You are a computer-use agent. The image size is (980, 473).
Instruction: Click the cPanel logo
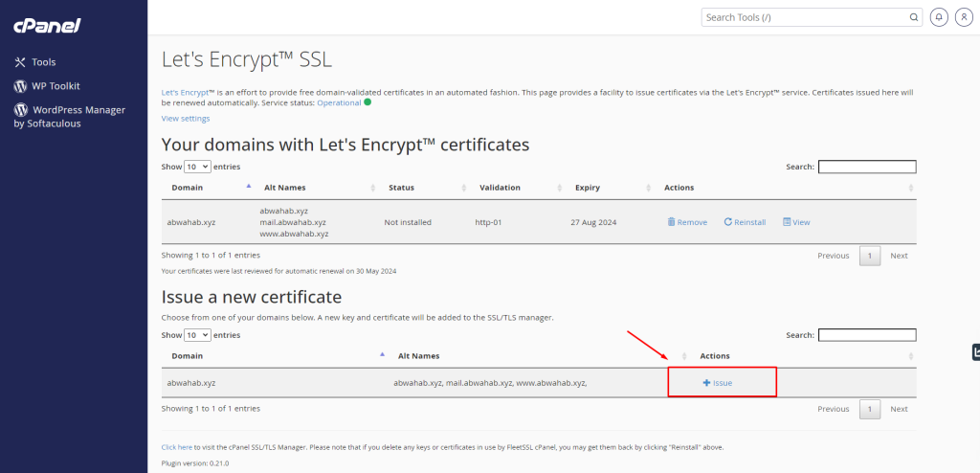pos(47,26)
